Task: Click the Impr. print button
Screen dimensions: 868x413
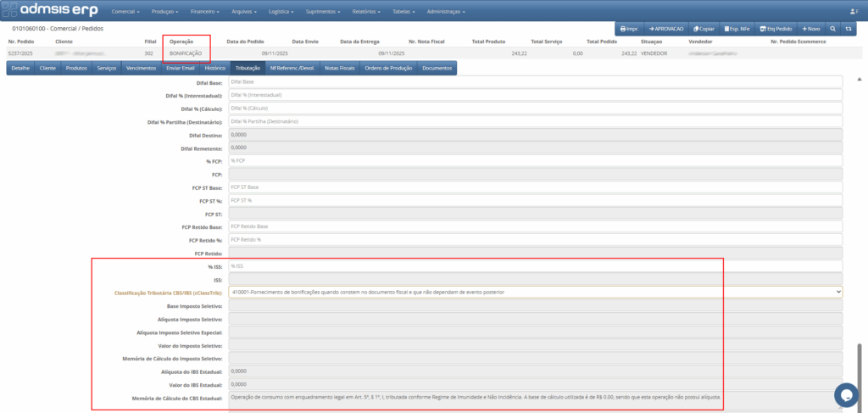Action: click(629, 28)
